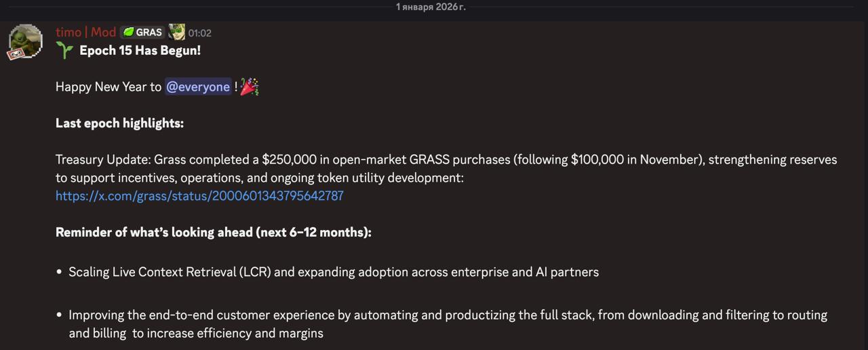Click the 01:02 message timestamp
Screen dimensions: 868x350
pos(200,33)
